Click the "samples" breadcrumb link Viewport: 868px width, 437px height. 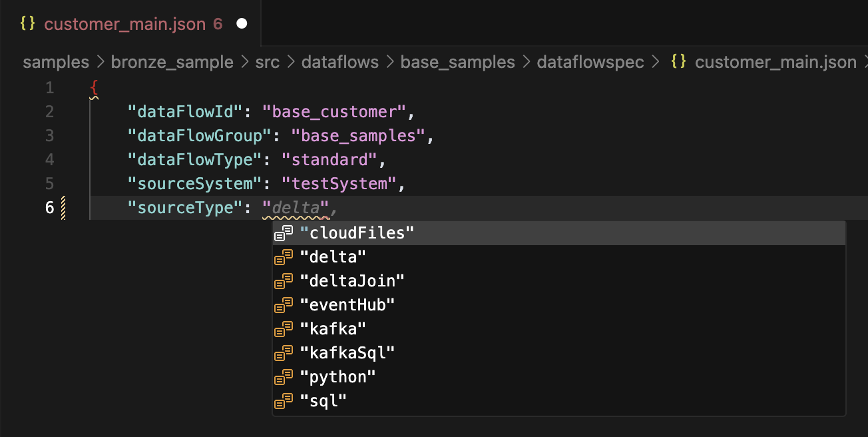coord(55,62)
